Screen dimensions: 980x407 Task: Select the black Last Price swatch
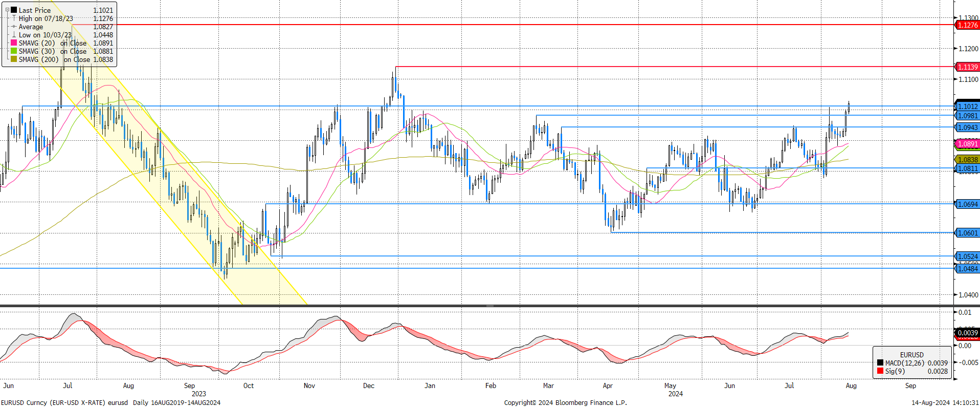click(x=14, y=10)
